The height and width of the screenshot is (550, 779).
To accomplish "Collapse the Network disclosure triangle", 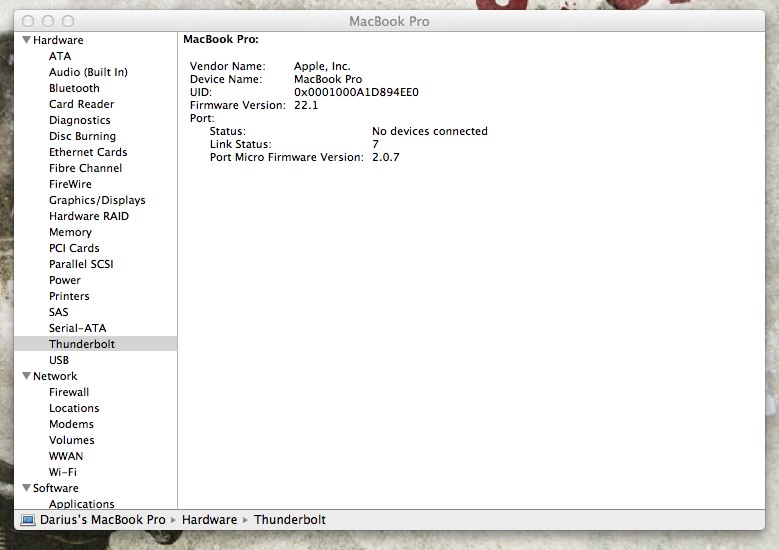I will pos(27,376).
